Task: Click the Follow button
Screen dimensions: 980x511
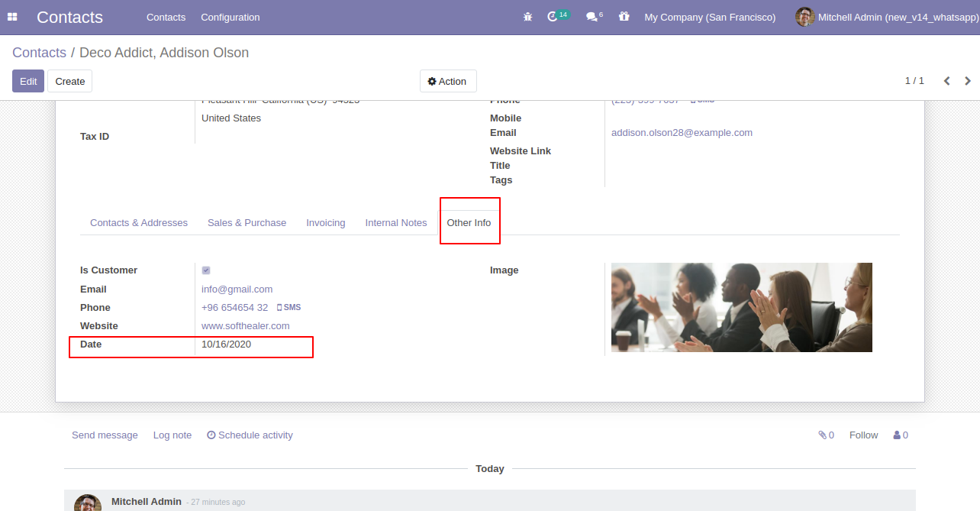Action: click(864, 435)
